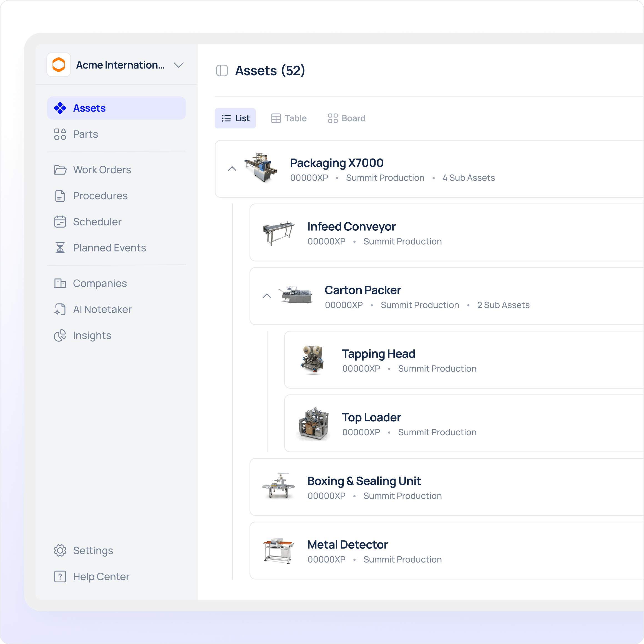Click the Metal Detector thumbnail image
Viewport: 644px width, 644px height.
278,550
